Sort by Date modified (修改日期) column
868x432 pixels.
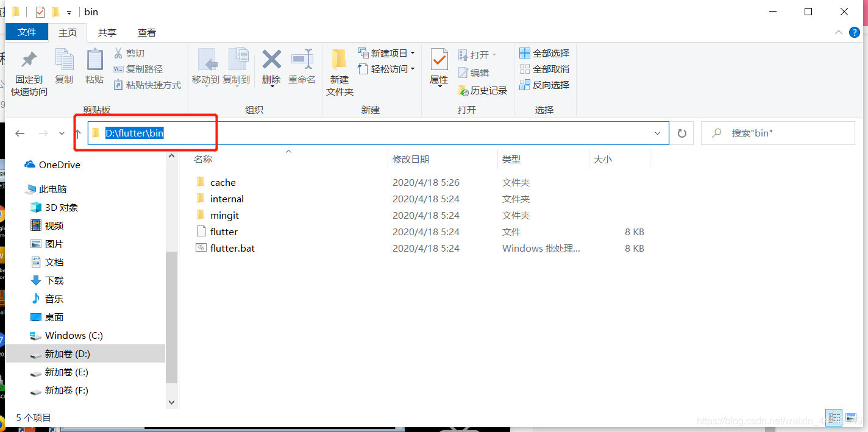[443, 160]
